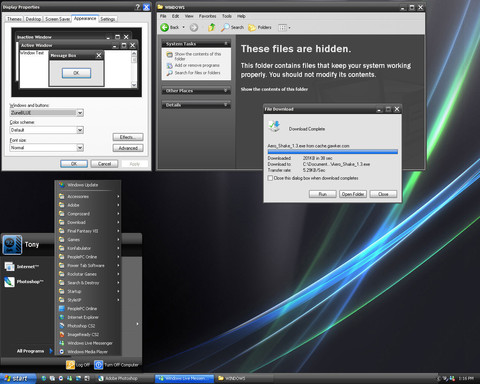Screen dimensions: 480x384
Task: Switch to the Screen Saver tab
Action: [x=57, y=19]
